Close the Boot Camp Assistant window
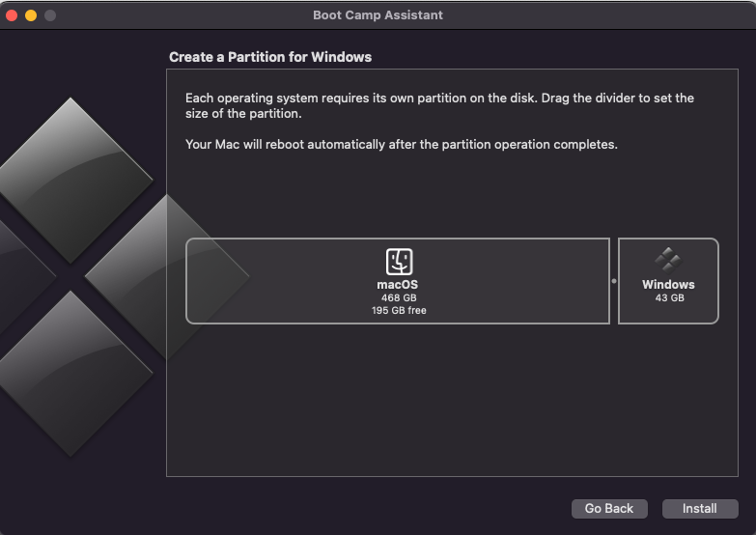The image size is (756, 535). pos(12,15)
